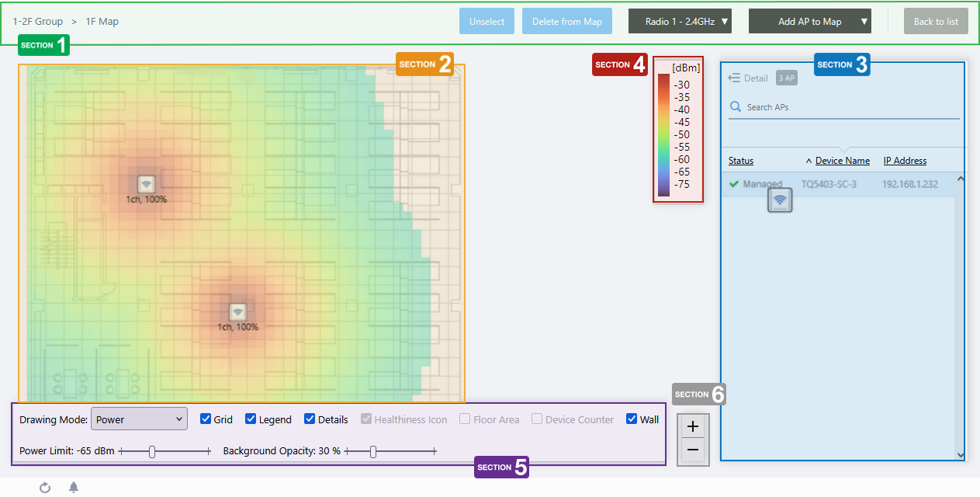The image size is (980, 497).
Task: Open the Add AP to Map dropdown
Action: pyautogui.click(x=809, y=22)
